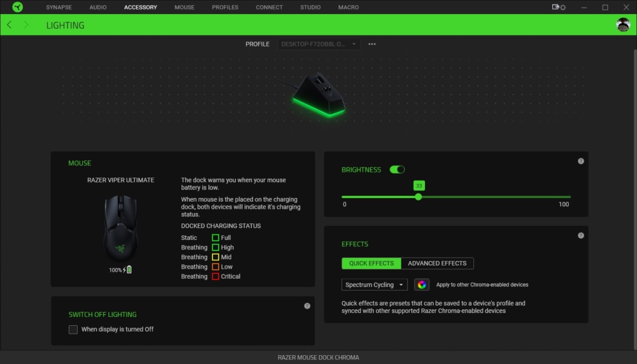Go to the PROFILES tab
The height and width of the screenshot is (364, 637).
(x=225, y=7)
